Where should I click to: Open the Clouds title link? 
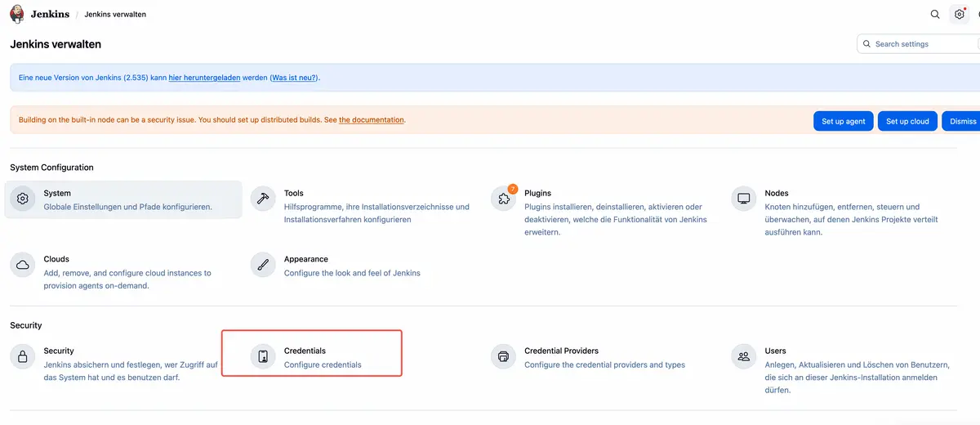coord(56,259)
